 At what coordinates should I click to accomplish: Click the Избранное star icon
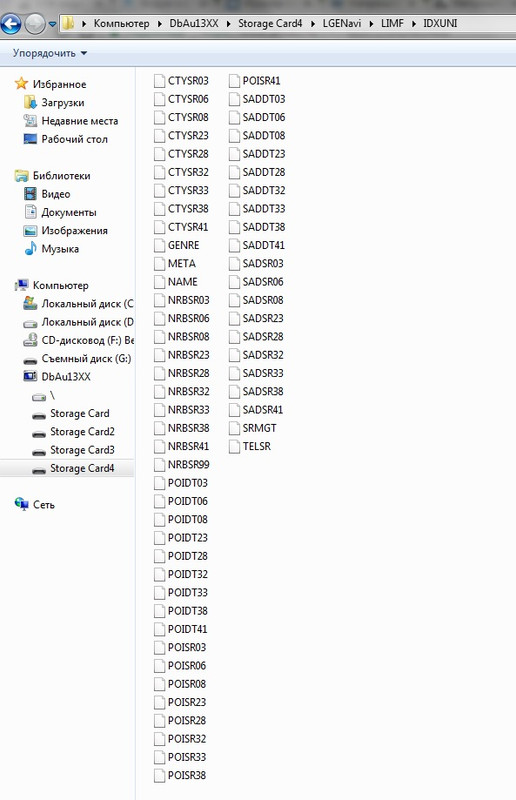[21, 83]
